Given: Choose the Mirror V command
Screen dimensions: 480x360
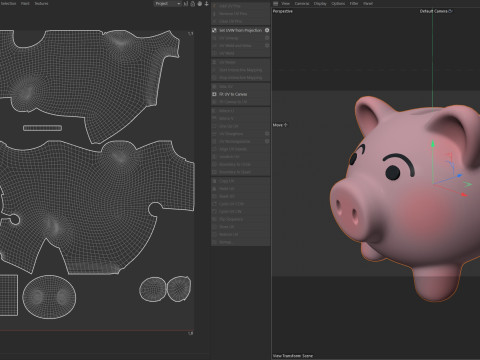Looking at the screenshot, I should pos(223,118).
